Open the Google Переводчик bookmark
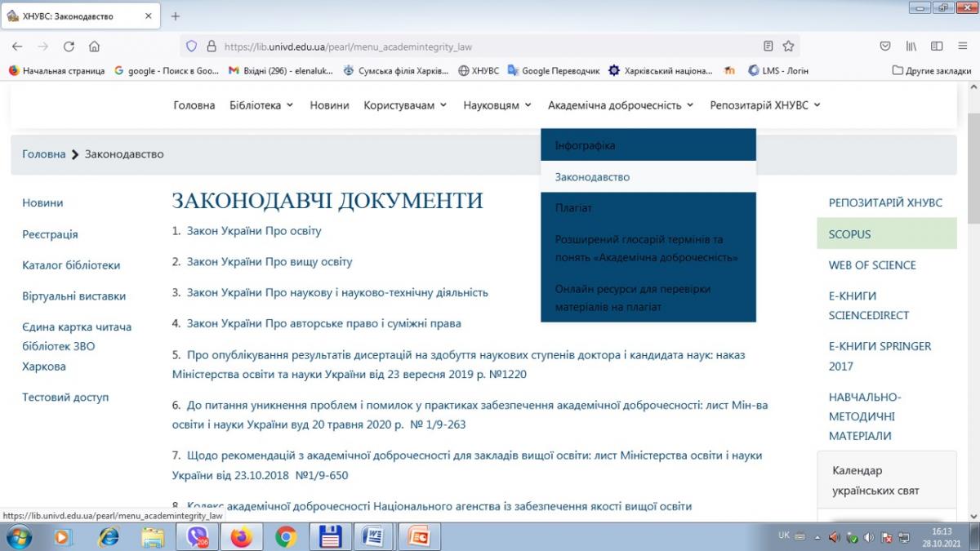 (554, 71)
